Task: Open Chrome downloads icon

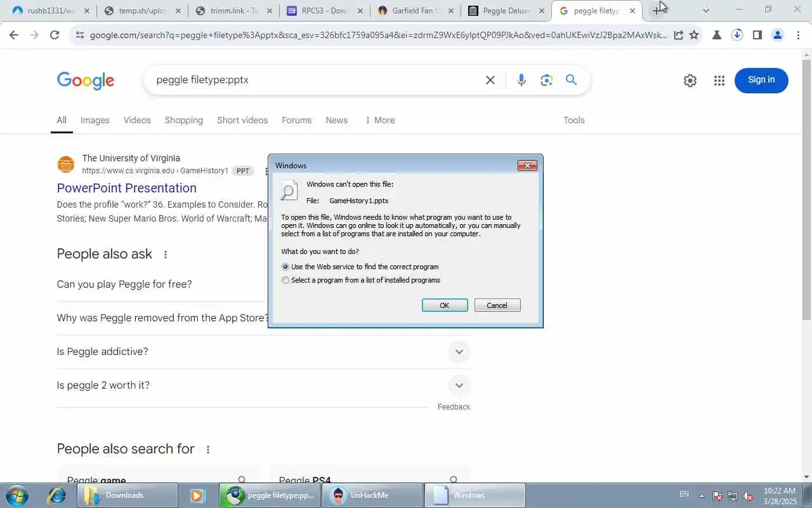Action: 737,35
